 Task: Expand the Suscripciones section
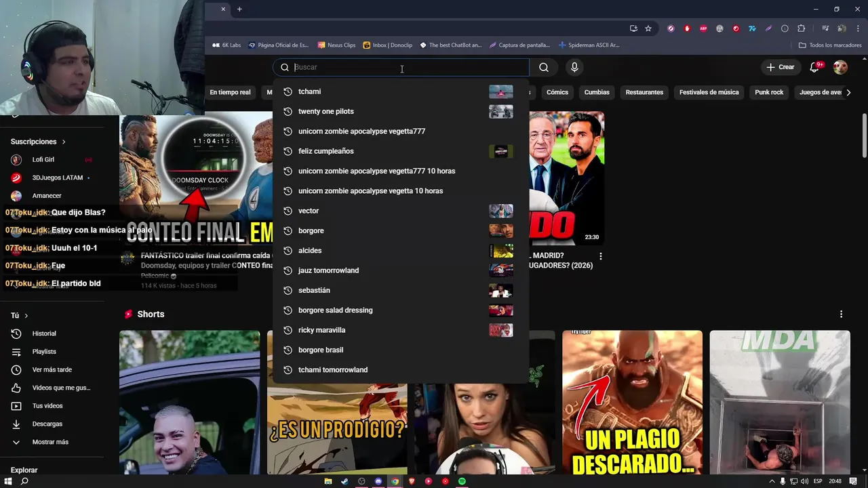pyautogui.click(x=38, y=142)
